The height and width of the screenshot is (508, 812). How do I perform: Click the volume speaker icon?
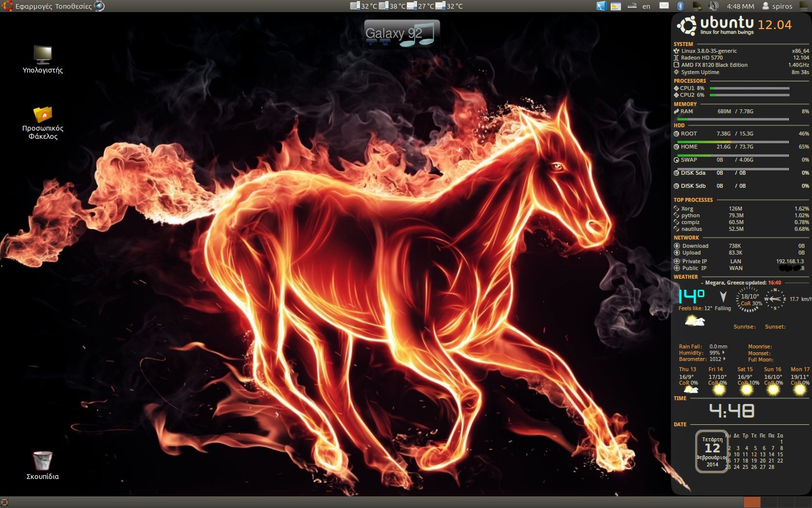click(x=713, y=6)
